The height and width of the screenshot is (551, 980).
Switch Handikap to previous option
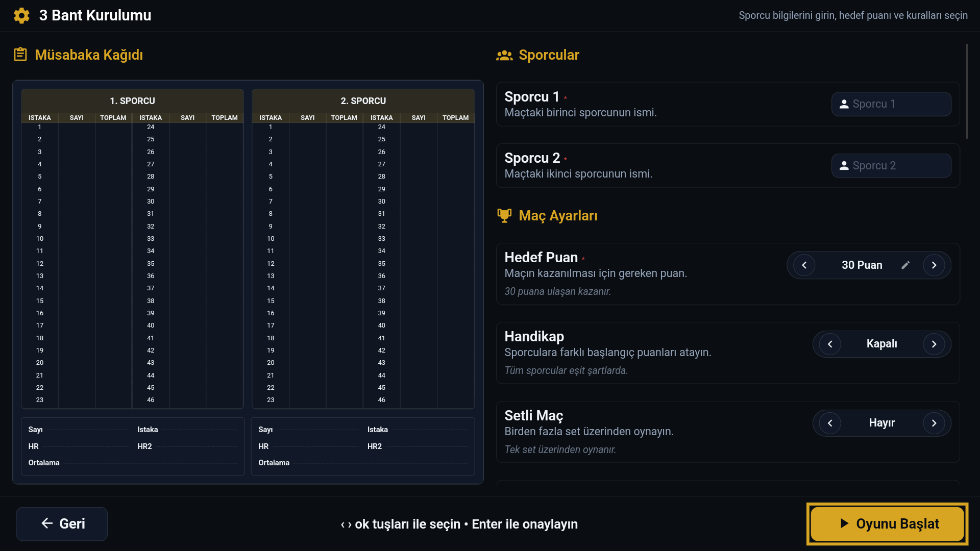coord(830,344)
